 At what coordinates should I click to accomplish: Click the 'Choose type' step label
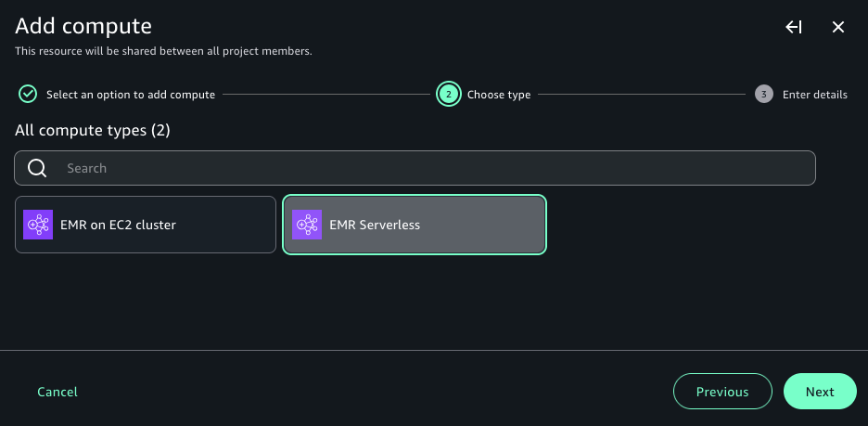coord(499,95)
